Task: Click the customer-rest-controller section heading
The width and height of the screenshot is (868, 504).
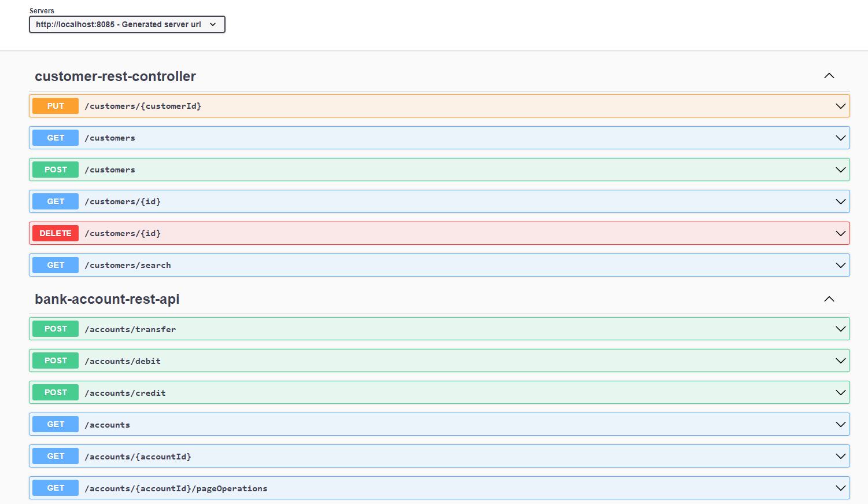Action: point(115,76)
